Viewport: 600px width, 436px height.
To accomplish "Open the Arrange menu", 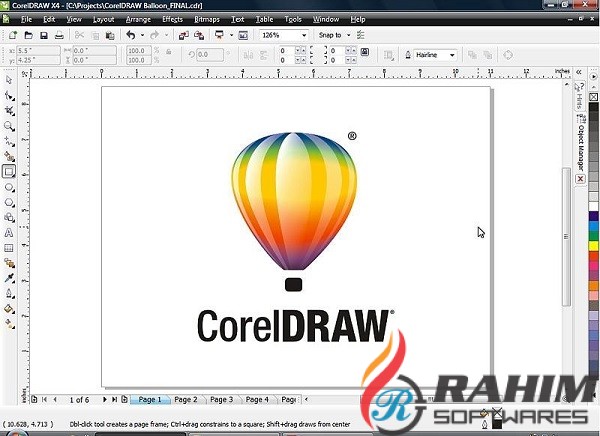I will click(x=138, y=19).
